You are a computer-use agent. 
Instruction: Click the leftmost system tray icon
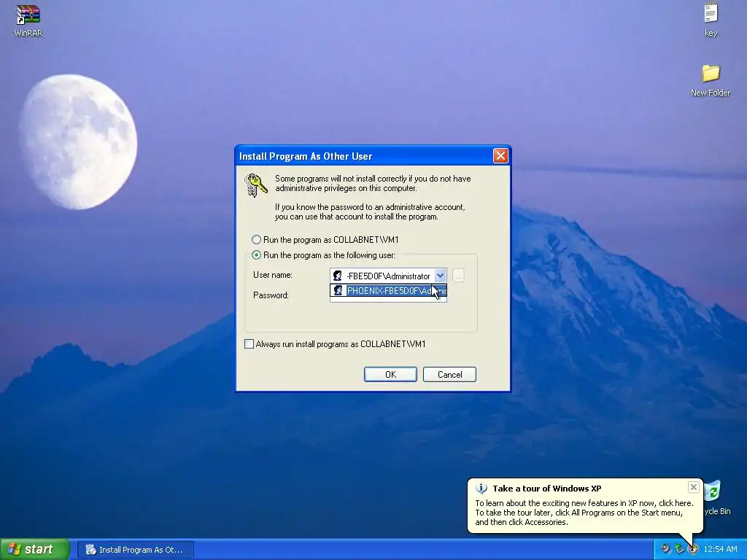tap(665, 549)
